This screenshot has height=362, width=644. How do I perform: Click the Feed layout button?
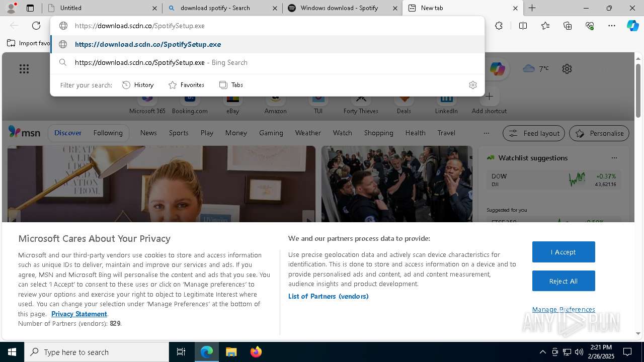click(534, 133)
